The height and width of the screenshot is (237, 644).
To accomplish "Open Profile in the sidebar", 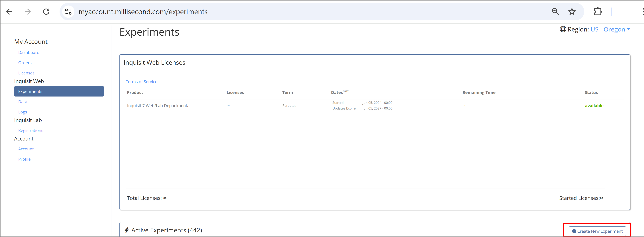I will point(24,159).
